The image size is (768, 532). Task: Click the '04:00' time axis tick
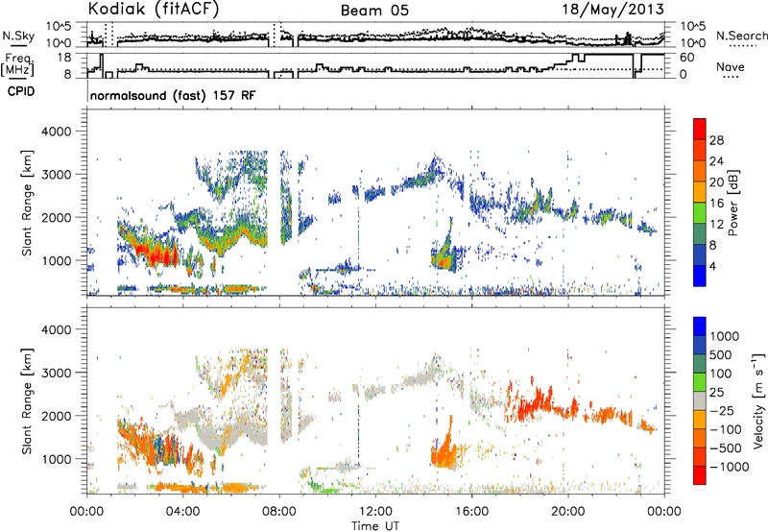(182, 512)
